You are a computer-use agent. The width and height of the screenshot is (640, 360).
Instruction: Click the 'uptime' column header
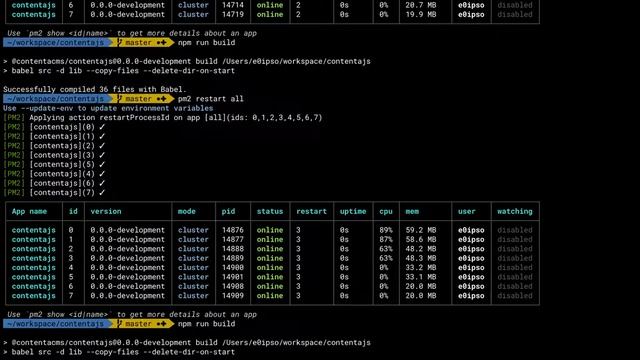click(353, 211)
